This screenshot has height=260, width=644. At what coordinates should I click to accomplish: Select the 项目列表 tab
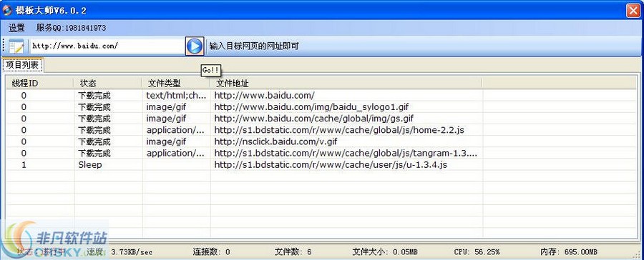22,65
